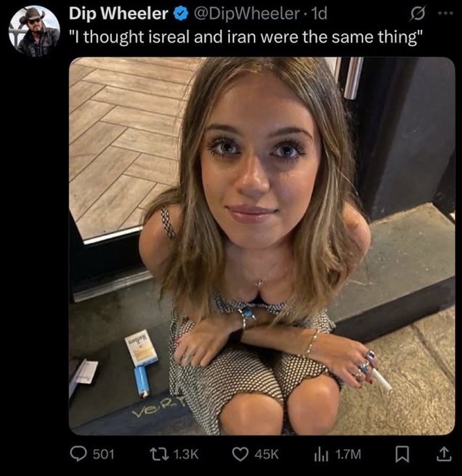Click the 45K likes count
Screen dimensions: 462x476
[x=266, y=453]
